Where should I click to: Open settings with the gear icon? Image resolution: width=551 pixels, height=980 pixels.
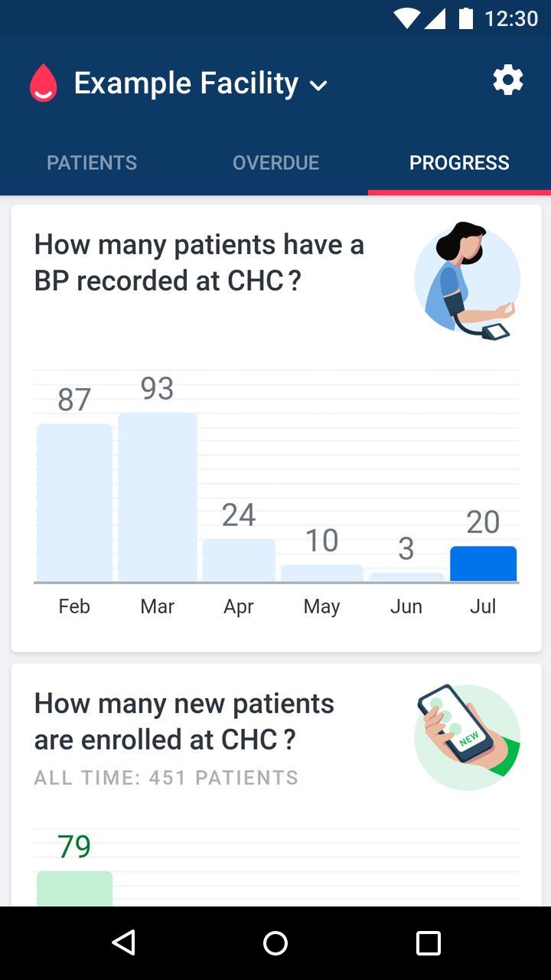point(507,80)
